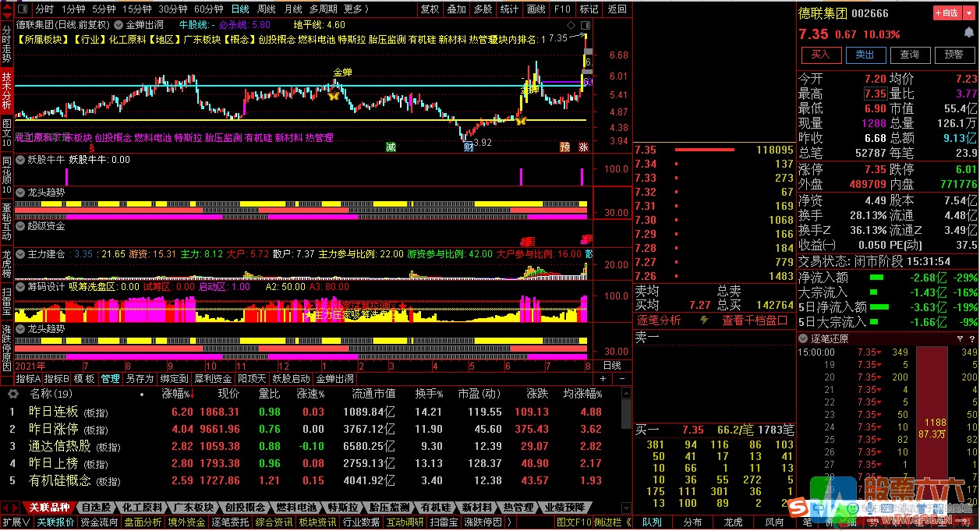This screenshot has height=531, width=980.
Task: Click the left-arrow tab scroll icon
Action: click(7, 508)
